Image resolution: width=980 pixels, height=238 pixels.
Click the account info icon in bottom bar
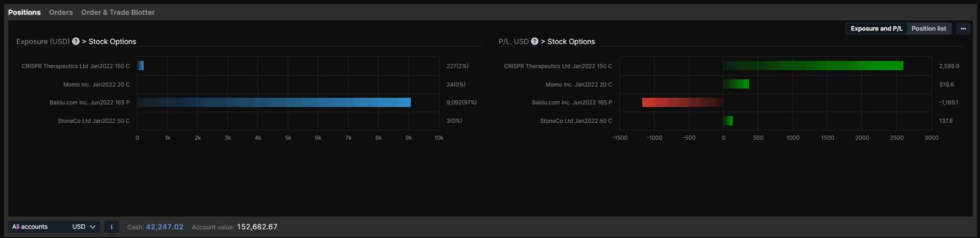111,227
